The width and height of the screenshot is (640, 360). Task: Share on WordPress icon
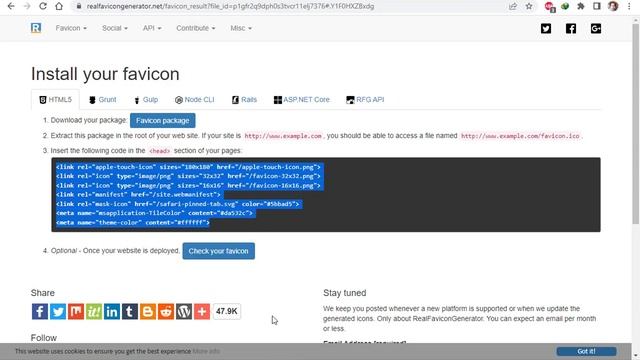[184, 311]
